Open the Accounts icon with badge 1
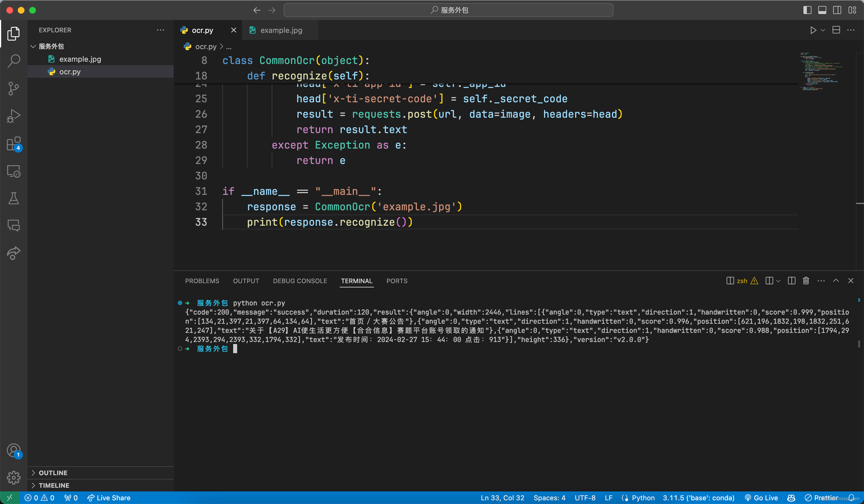 pyautogui.click(x=14, y=451)
